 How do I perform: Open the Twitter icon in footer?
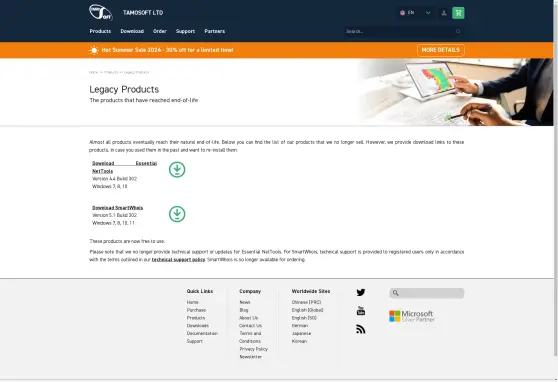tap(360, 292)
